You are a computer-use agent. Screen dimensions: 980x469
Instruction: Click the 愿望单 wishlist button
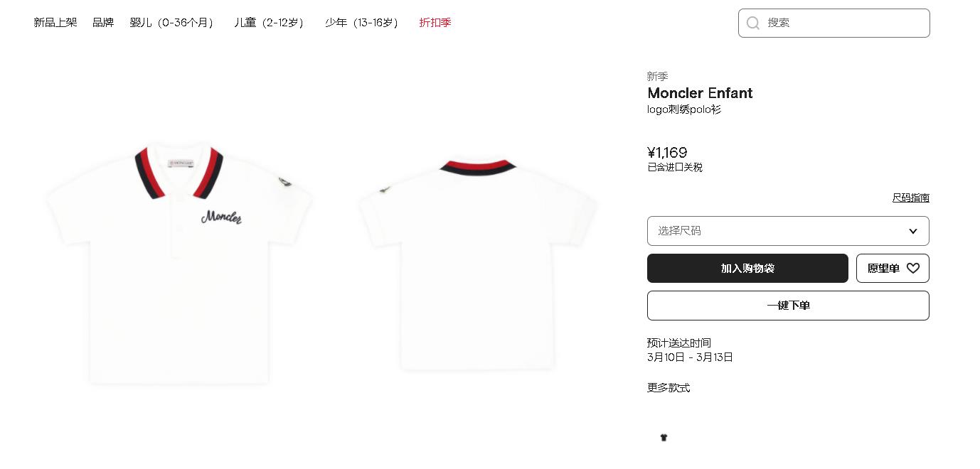click(x=893, y=268)
